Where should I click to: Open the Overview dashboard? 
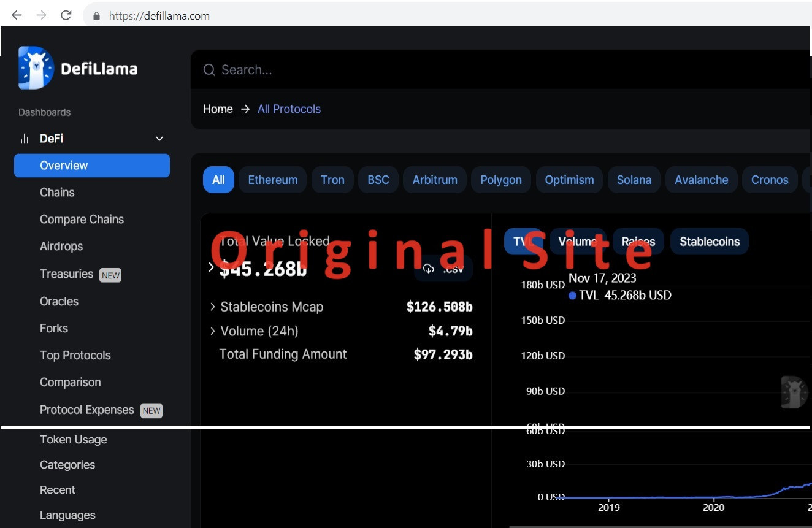pyautogui.click(x=92, y=166)
